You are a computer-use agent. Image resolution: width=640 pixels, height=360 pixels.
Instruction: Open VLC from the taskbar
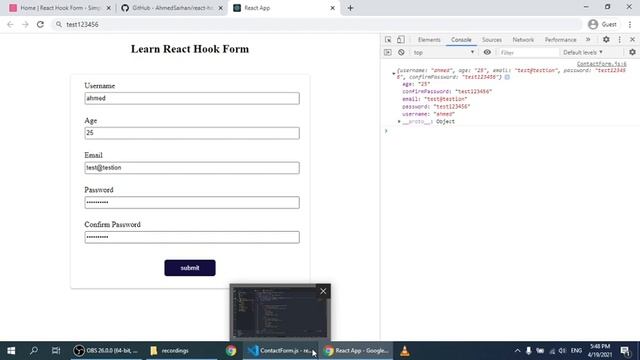click(404, 351)
